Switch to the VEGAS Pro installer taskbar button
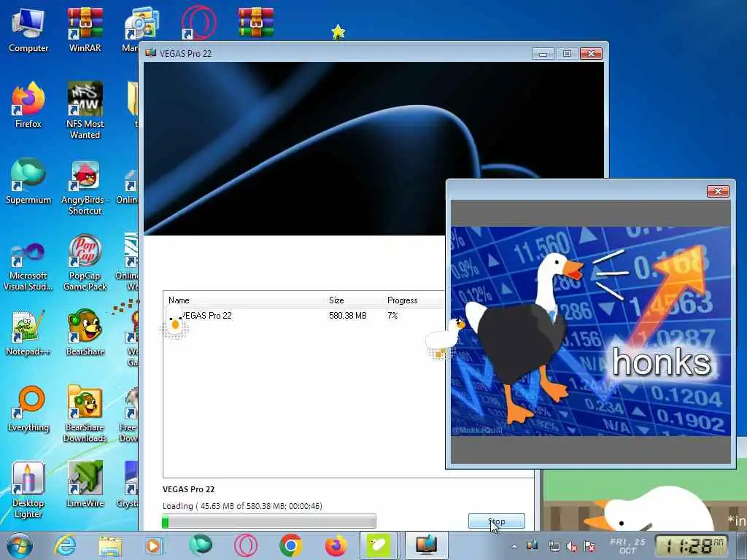Viewport: 747px width, 560px height. pyautogui.click(x=426, y=545)
